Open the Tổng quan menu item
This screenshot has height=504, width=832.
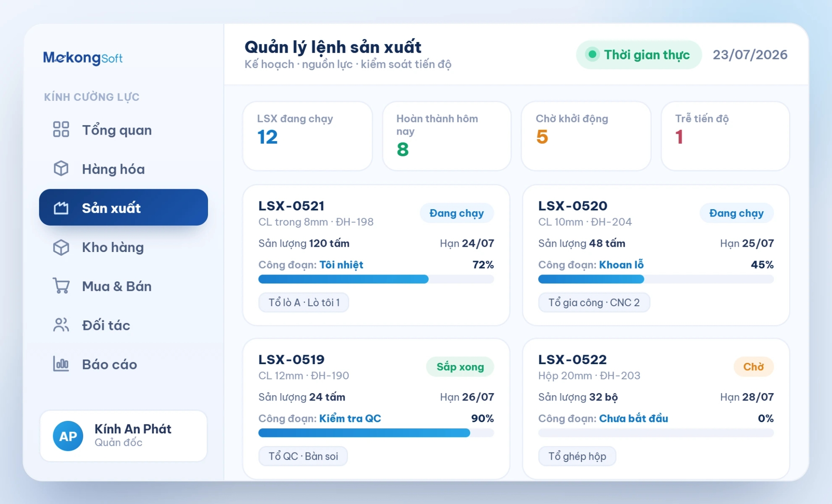(x=123, y=130)
